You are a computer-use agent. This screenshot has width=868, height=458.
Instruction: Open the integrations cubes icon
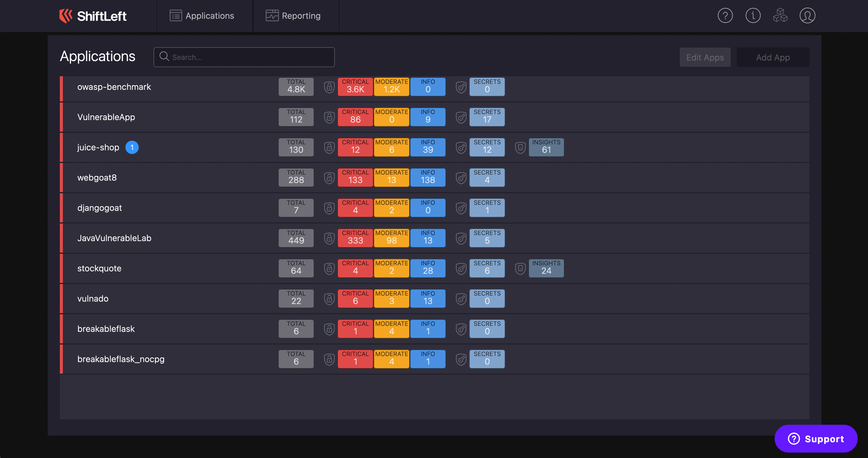[780, 15]
